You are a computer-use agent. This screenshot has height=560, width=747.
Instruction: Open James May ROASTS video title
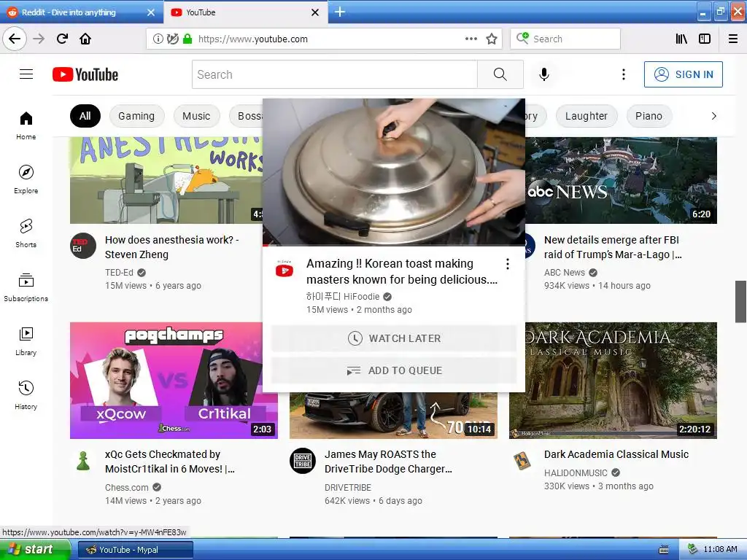pyautogui.click(x=388, y=462)
